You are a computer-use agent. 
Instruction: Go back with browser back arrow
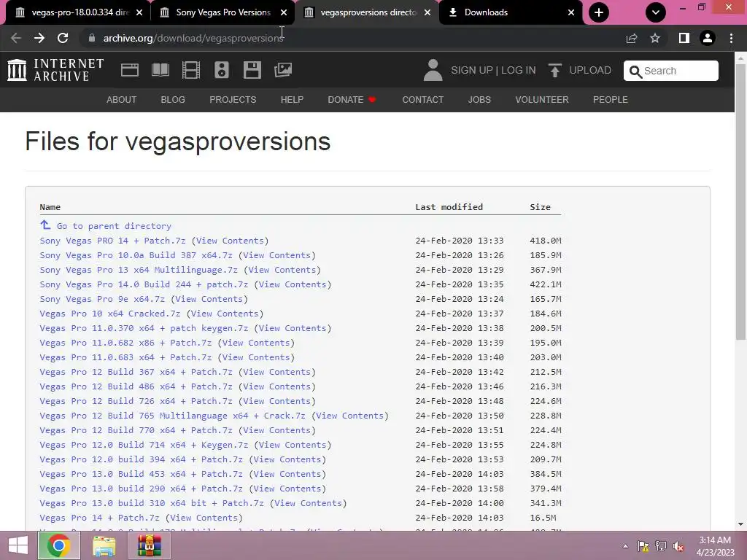click(16, 38)
